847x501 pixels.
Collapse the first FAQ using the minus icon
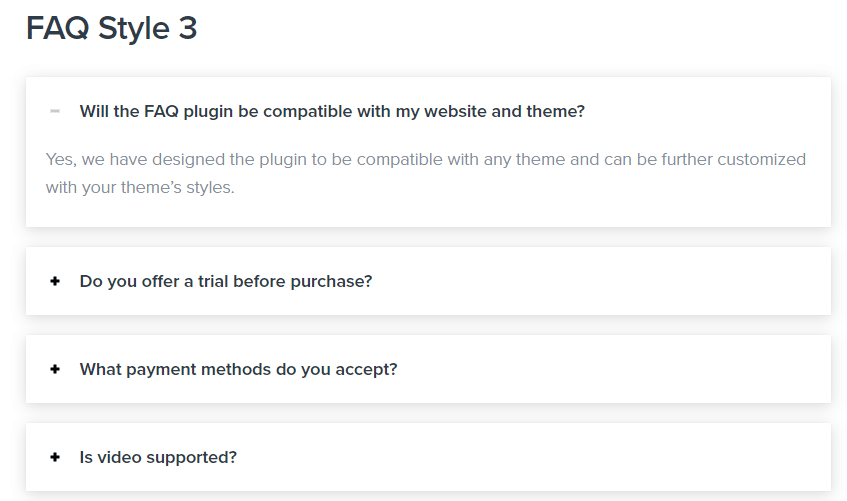(x=55, y=111)
